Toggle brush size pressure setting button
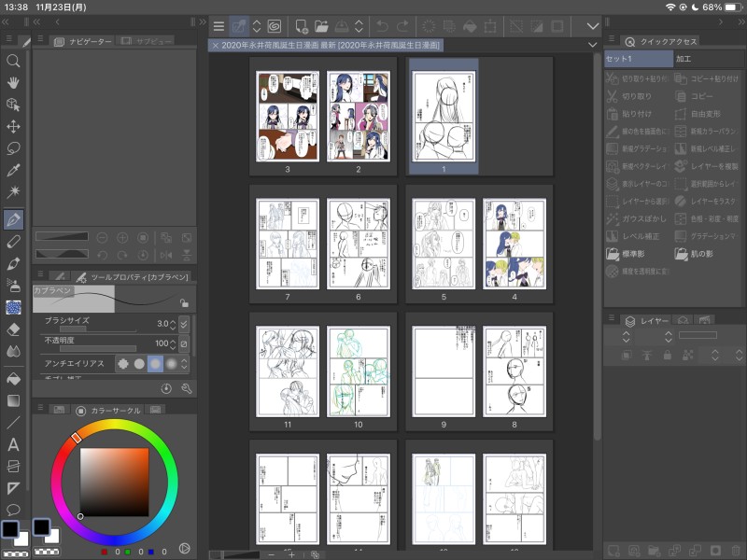Screen dimensions: 747x560 (184, 324)
